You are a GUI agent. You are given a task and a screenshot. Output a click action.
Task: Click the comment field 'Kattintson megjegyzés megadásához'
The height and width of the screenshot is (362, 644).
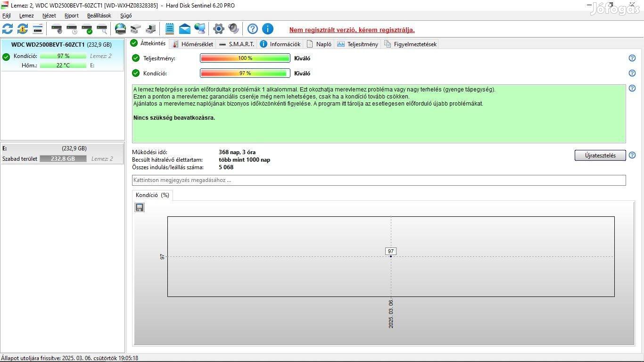coord(379,180)
